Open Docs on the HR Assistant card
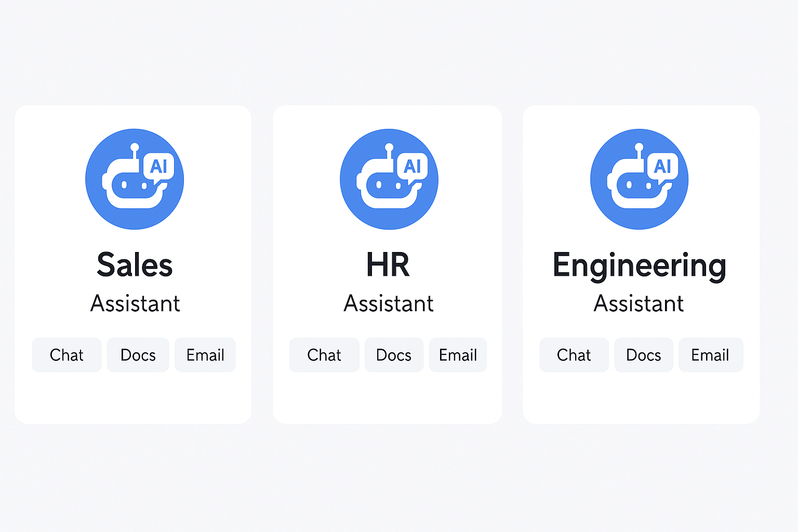This screenshot has width=798, height=532. click(394, 355)
